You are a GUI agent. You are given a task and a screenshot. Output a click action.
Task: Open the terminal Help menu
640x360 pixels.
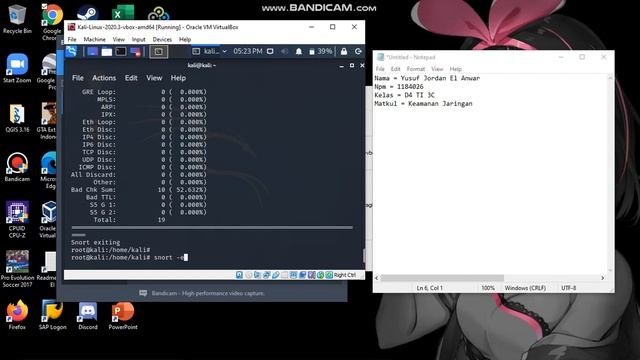tap(178, 78)
